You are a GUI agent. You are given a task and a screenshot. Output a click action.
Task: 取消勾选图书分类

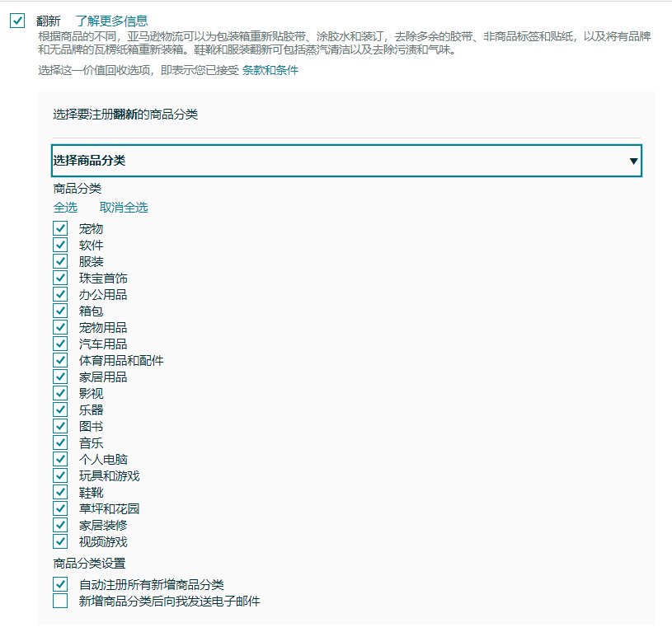pos(60,426)
